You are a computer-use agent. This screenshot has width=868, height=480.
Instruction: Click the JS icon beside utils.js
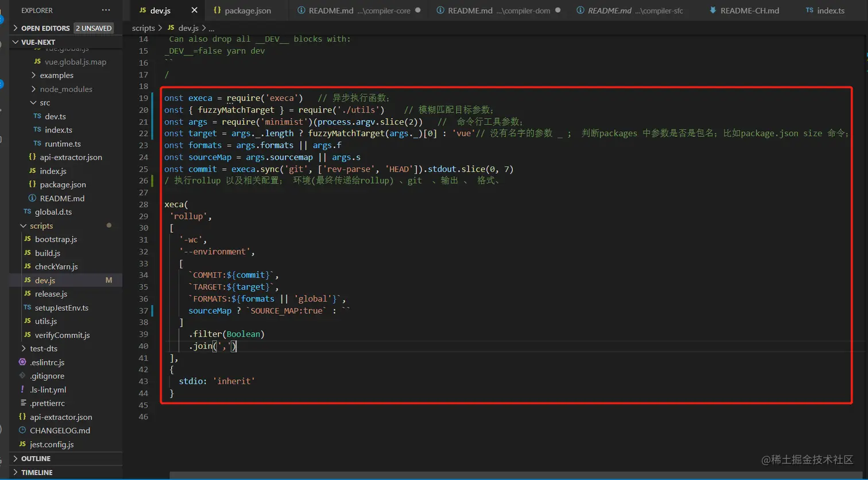pyautogui.click(x=28, y=321)
